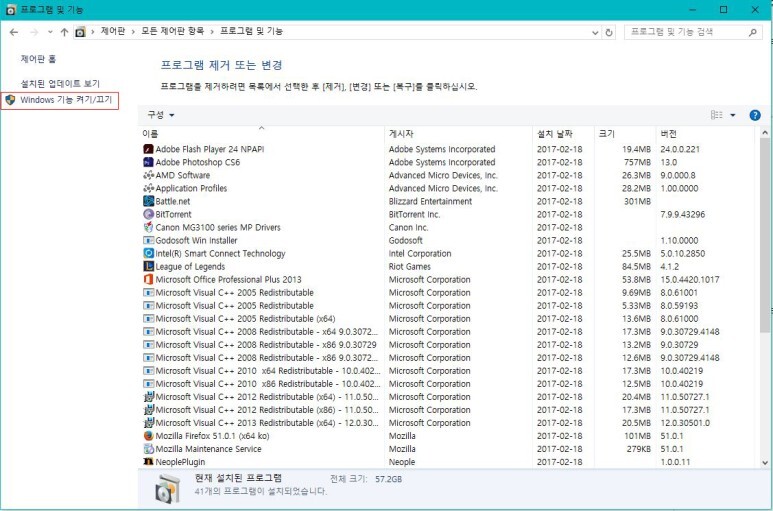Select the Battle.net row name
This screenshot has width=773, height=511.
173,202
